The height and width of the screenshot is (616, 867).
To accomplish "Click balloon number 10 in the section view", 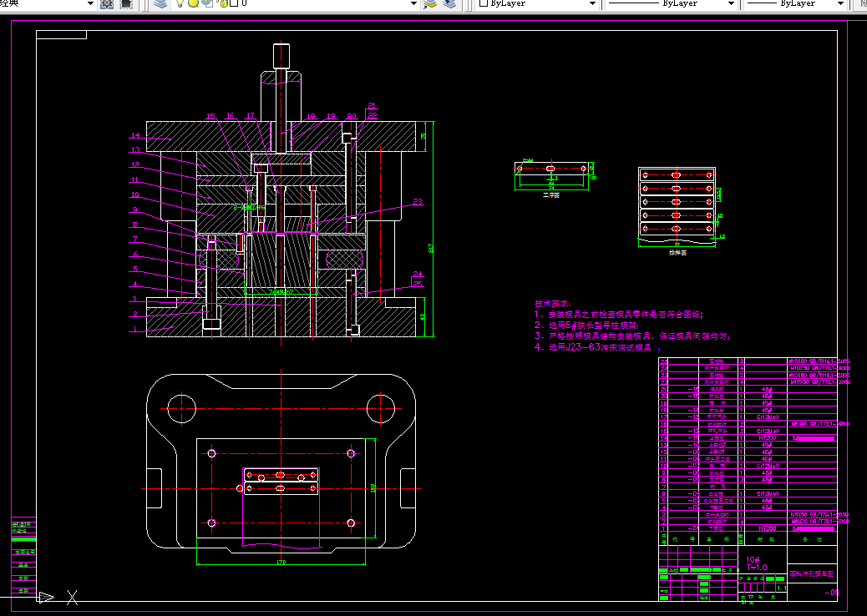I will pos(135,194).
